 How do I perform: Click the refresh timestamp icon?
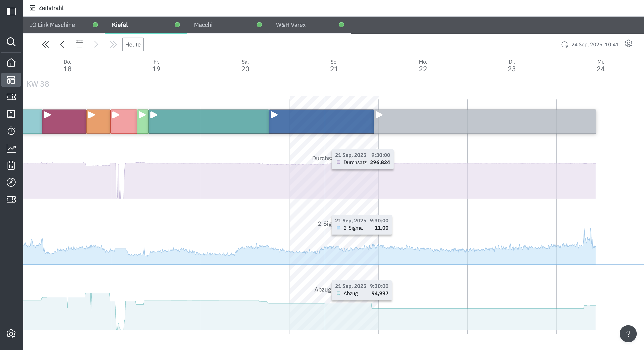tap(565, 44)
